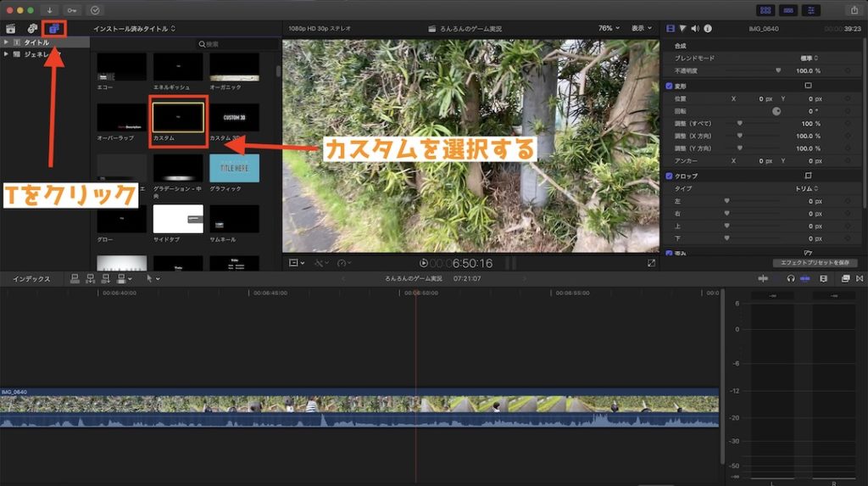This screenshot has width=868, height=486.
Task: Click the distort on-screen control icon
Action: [x=808, y=253]
